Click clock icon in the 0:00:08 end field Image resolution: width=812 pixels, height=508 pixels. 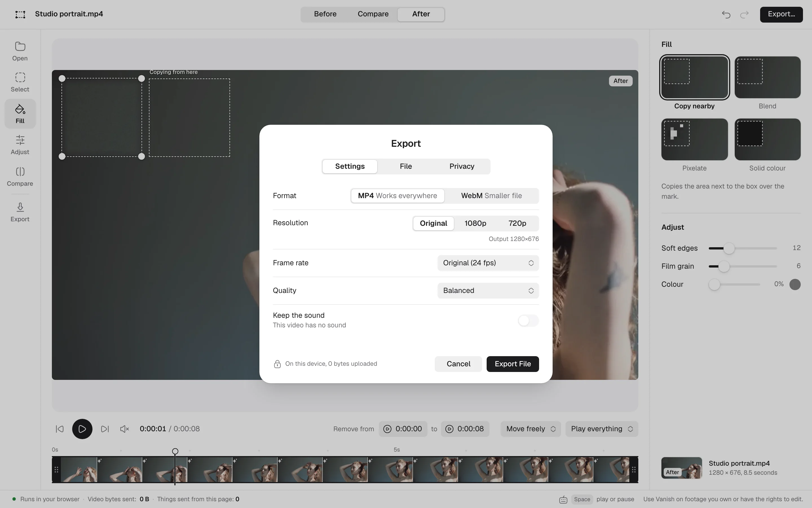(449, 429)
